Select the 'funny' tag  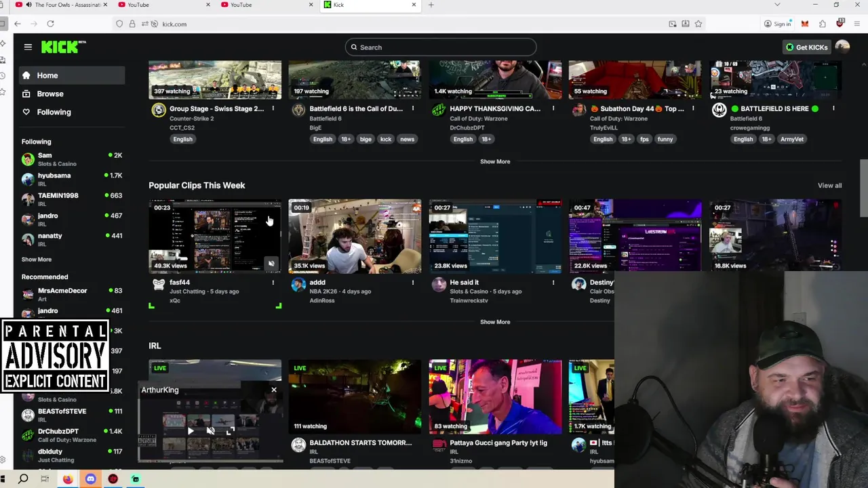coord(665,139)
